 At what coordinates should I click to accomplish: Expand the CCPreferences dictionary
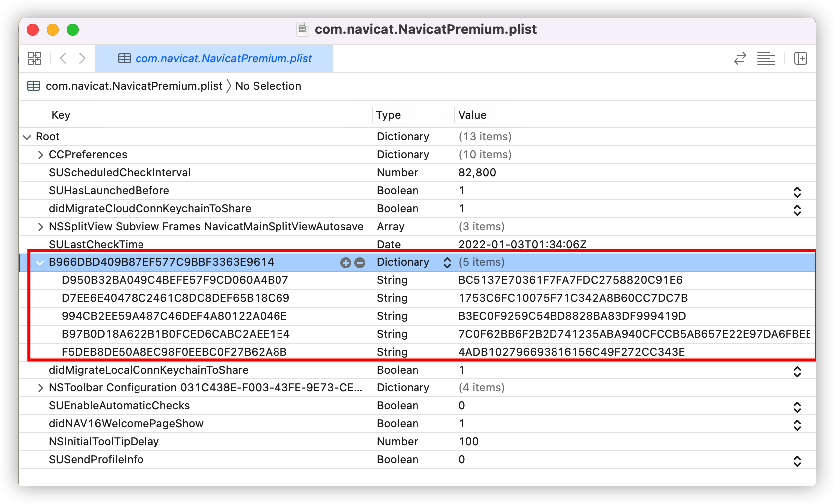coord(40,155)
